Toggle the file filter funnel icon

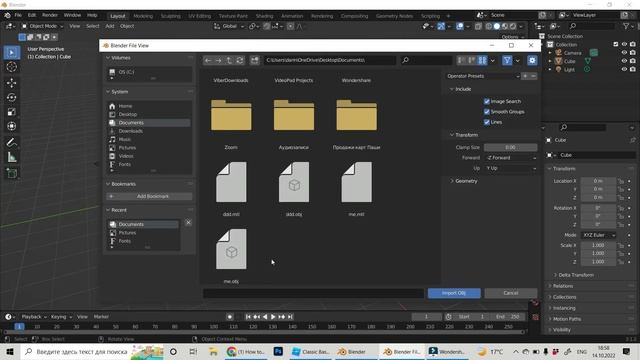pos(507,60)
